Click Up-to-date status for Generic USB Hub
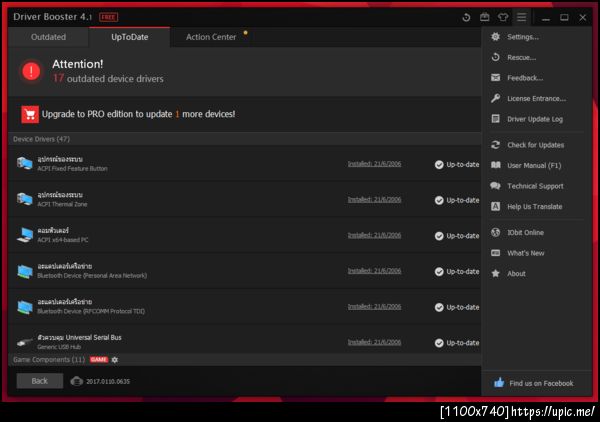The image size is (600, 422). pyautogui.click(x=457, y=343)
